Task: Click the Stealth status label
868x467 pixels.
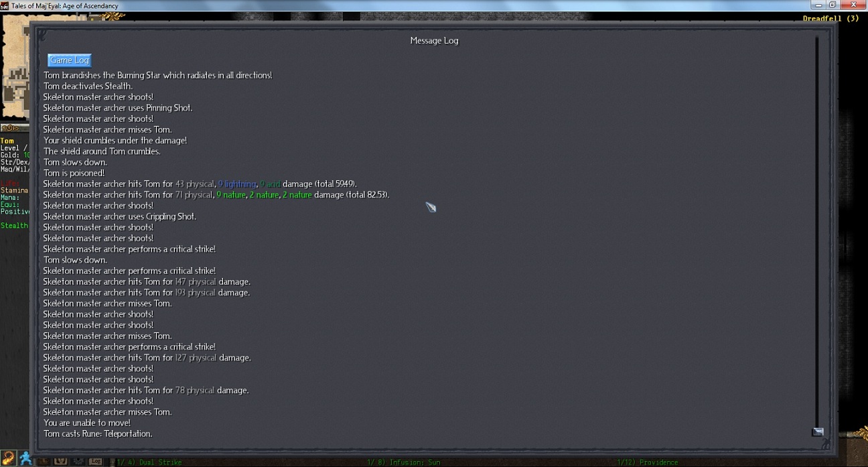Action: click(x=14, y=226)
